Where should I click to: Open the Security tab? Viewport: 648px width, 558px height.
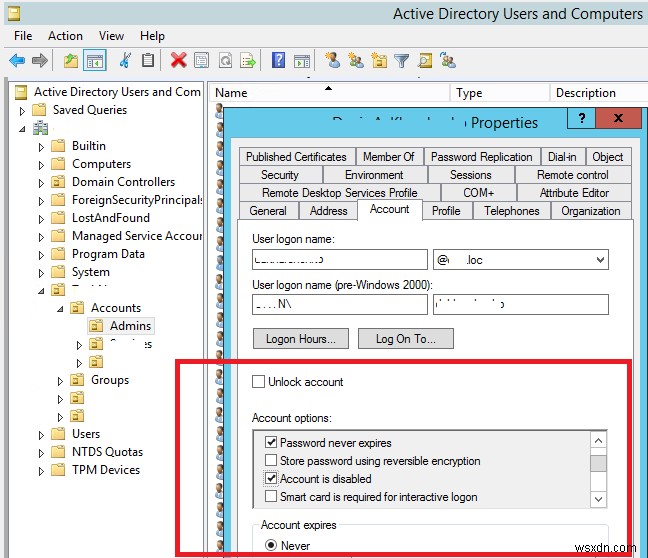[x=280, y=175]
